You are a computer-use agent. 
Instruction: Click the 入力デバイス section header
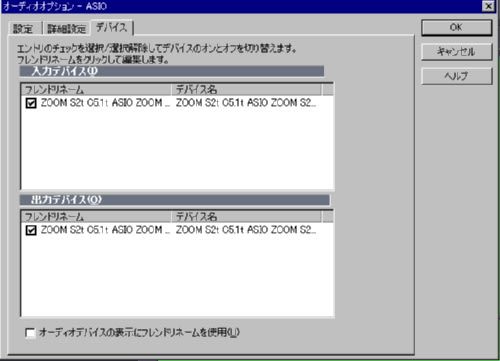tap(172, 71)
